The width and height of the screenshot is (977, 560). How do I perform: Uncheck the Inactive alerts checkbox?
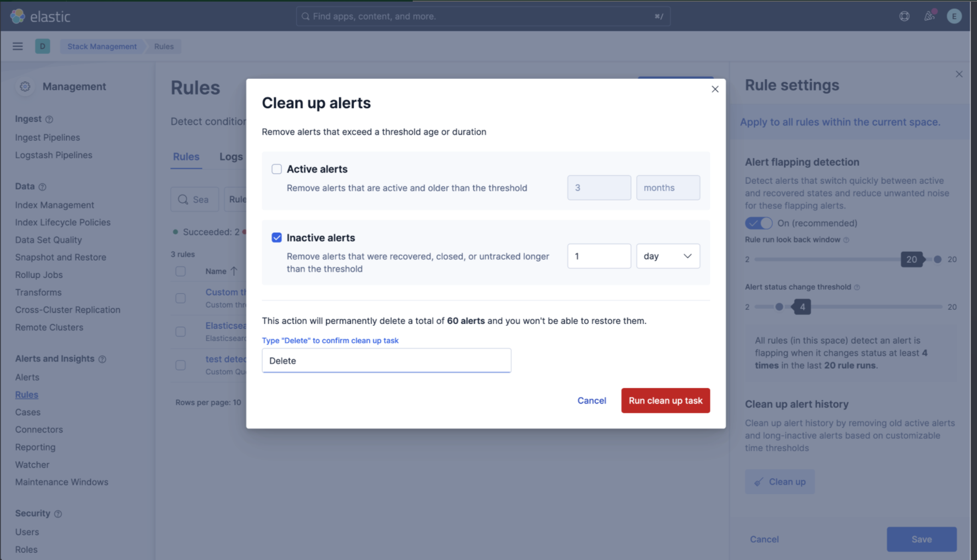click(276, 237)
